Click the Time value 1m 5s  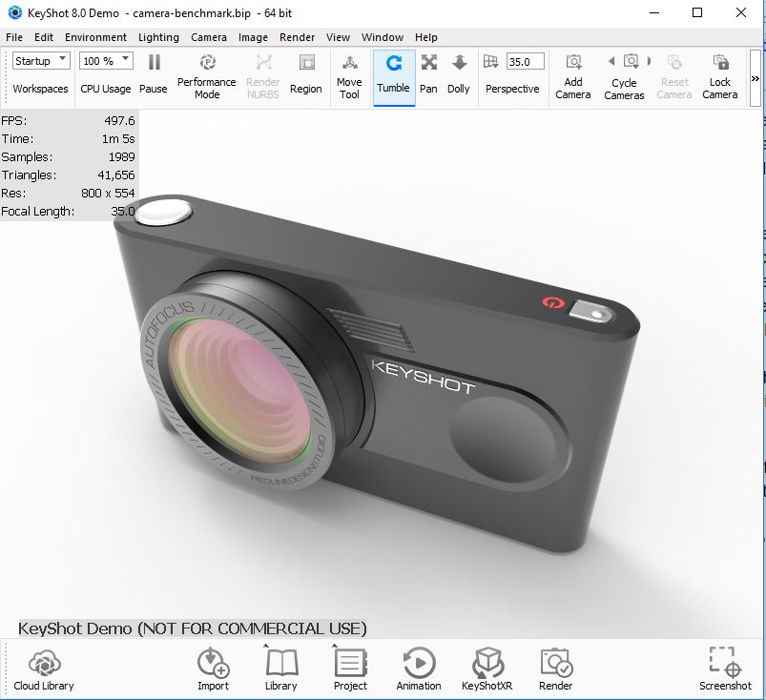(x=118, y=138)
